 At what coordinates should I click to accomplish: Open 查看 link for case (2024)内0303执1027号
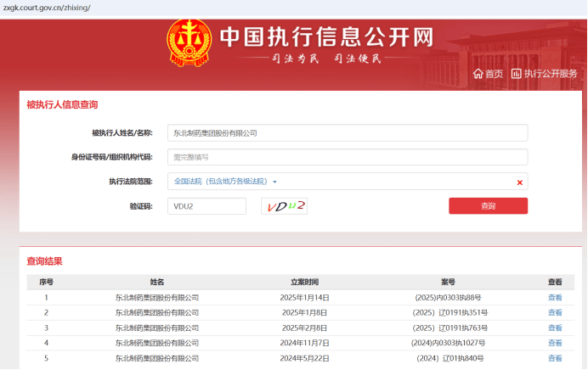click(555, 343)
